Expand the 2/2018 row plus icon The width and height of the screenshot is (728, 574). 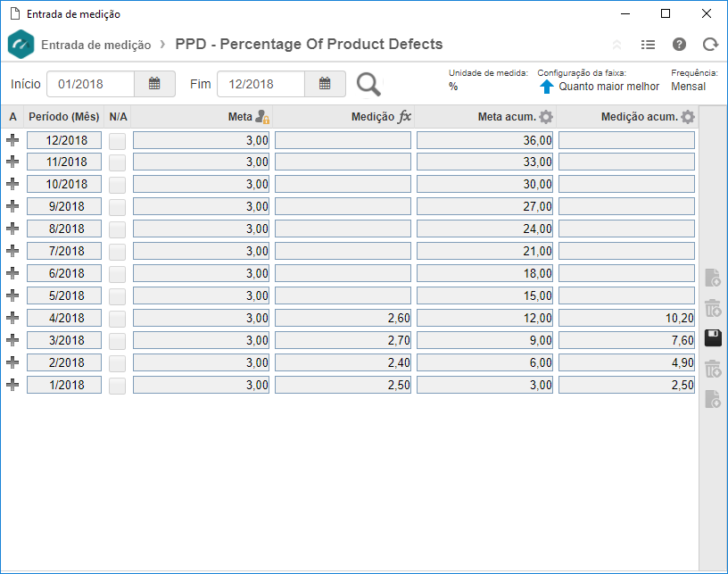click(x=12, y=362)
